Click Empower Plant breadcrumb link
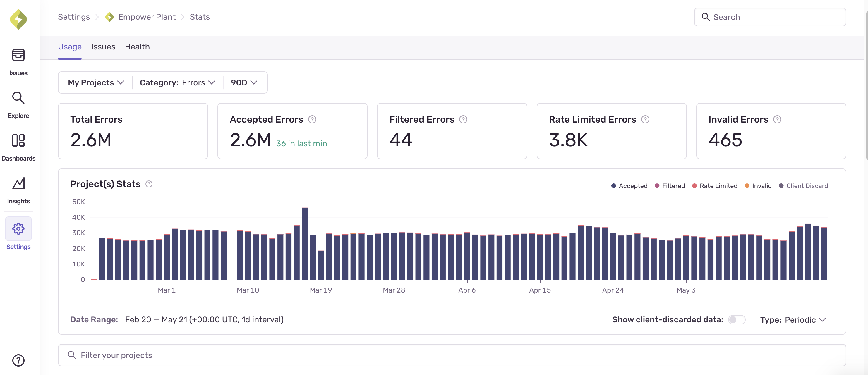Image resolution: width=868 pixels, height=375 pixels. click(x=147, y=17)
